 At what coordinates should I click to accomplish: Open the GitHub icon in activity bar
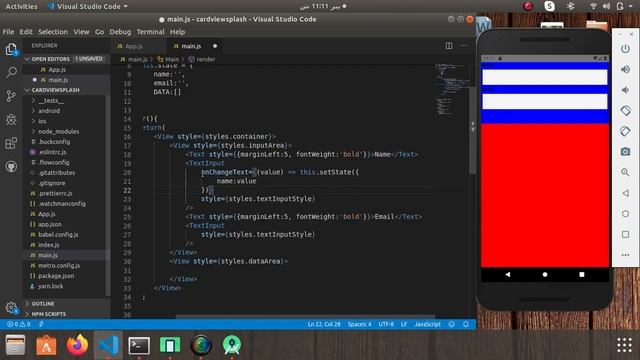(x=11, y=167)
